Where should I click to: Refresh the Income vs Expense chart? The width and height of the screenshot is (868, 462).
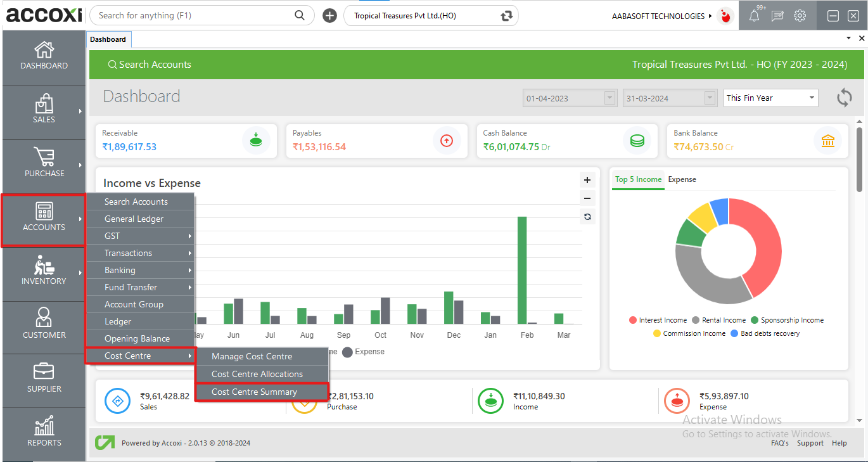click(x=587, y=216)
